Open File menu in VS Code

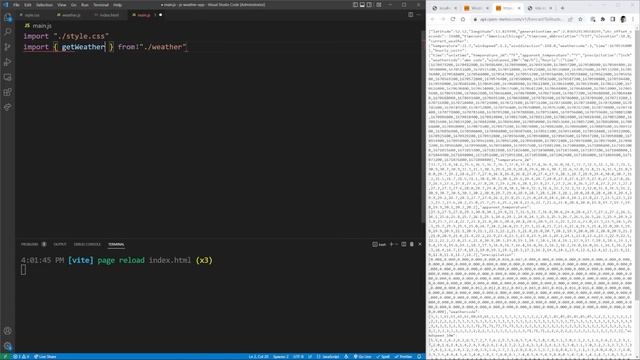coord(16,5)
